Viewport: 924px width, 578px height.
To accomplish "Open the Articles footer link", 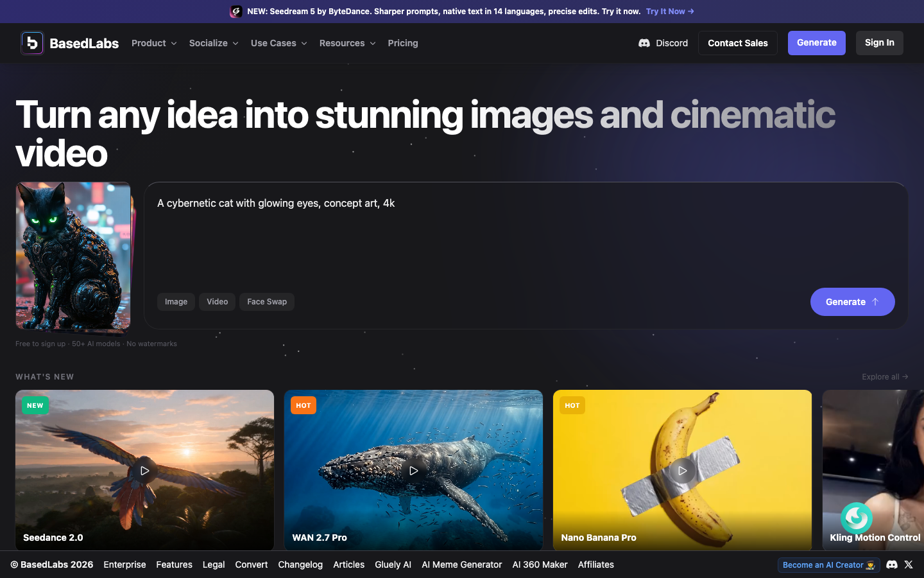I will [x=349, y=565].
